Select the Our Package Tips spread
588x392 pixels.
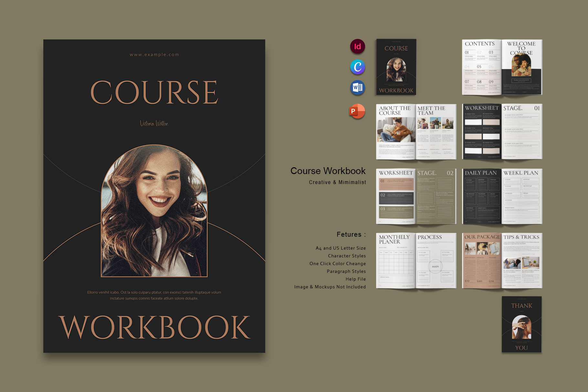[x=502, y=261]
